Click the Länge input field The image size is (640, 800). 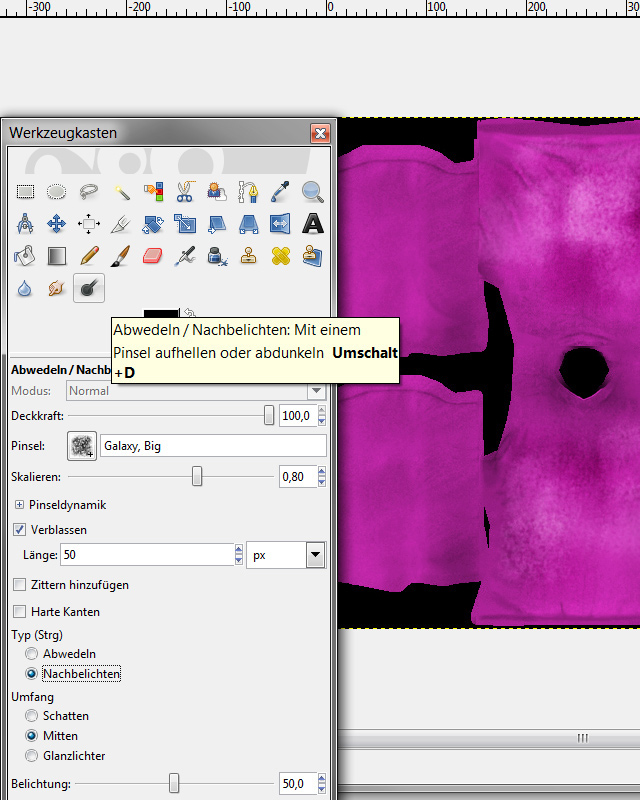147,555
